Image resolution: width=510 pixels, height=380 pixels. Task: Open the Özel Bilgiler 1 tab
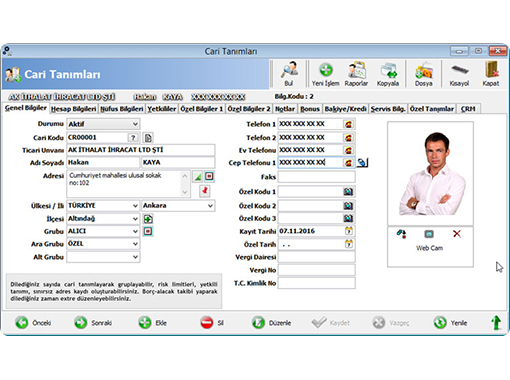pyautogui.click(x=202, y=109)
